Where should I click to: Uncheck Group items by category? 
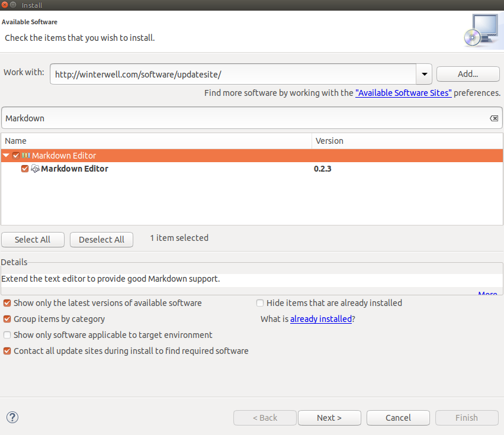(7, 318)
